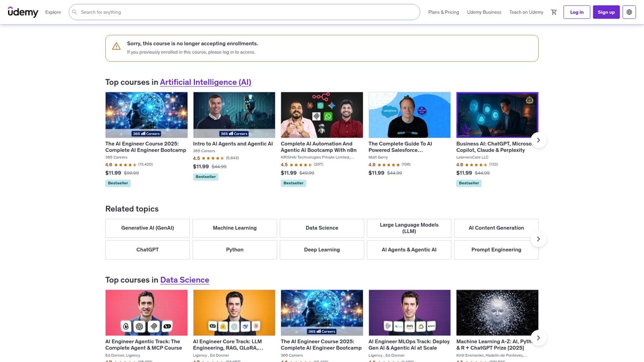Open the Explore menu
This screenshot has width=644, height=362.
[x=53, y=12]
